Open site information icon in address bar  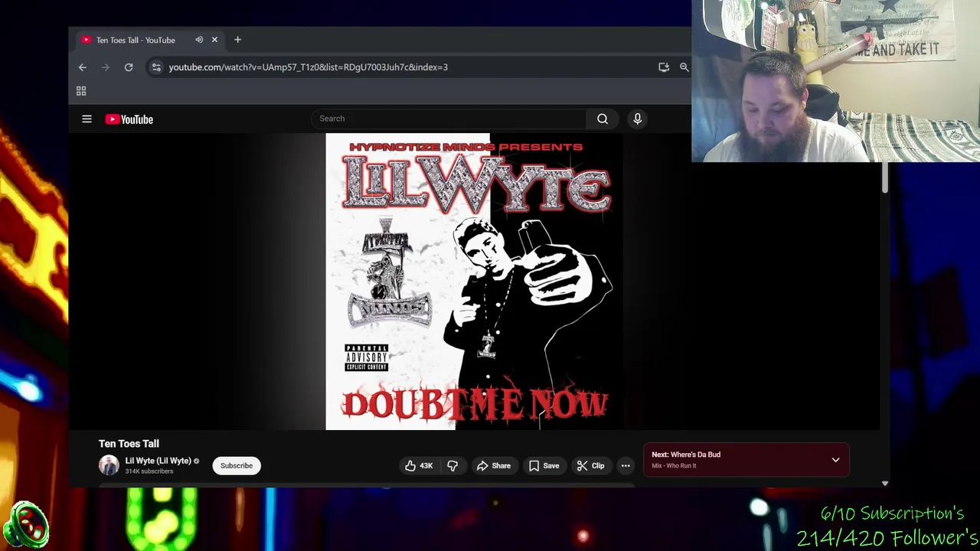(x=156, y=67)
